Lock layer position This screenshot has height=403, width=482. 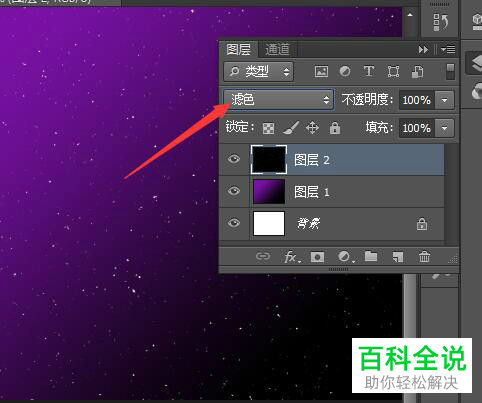pyautogui.click(x=312, y=128)
